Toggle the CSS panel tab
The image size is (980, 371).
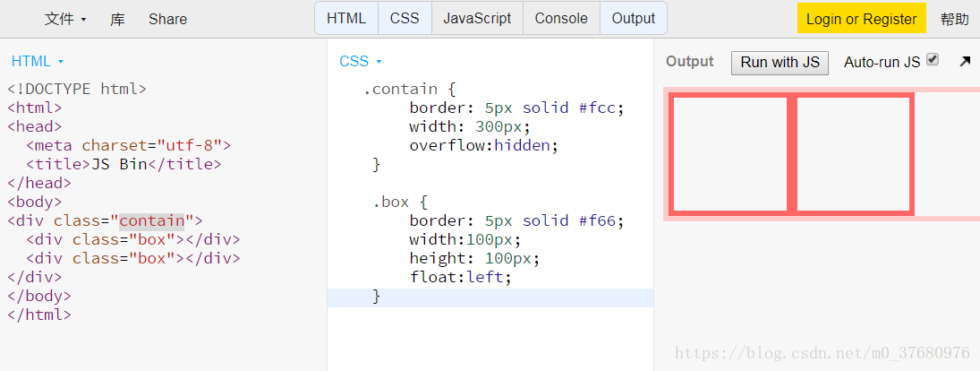click(x=405, y=18)
